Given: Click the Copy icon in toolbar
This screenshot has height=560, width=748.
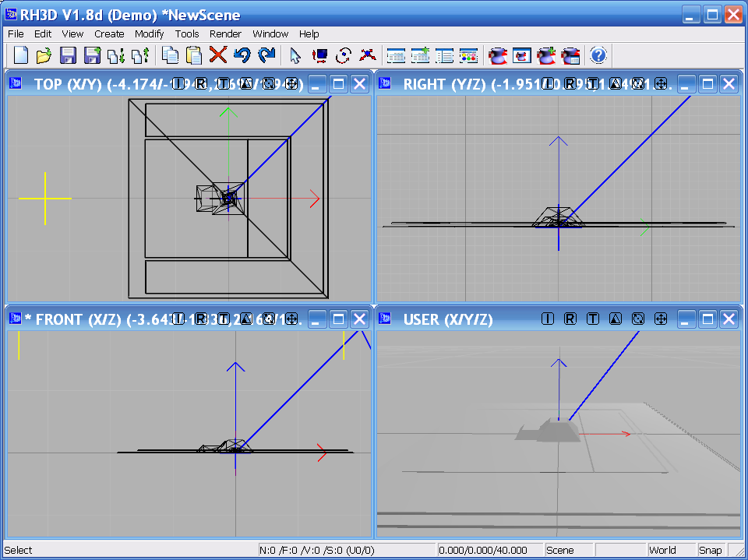Looking at the screenshot, I should click(170, 55).
